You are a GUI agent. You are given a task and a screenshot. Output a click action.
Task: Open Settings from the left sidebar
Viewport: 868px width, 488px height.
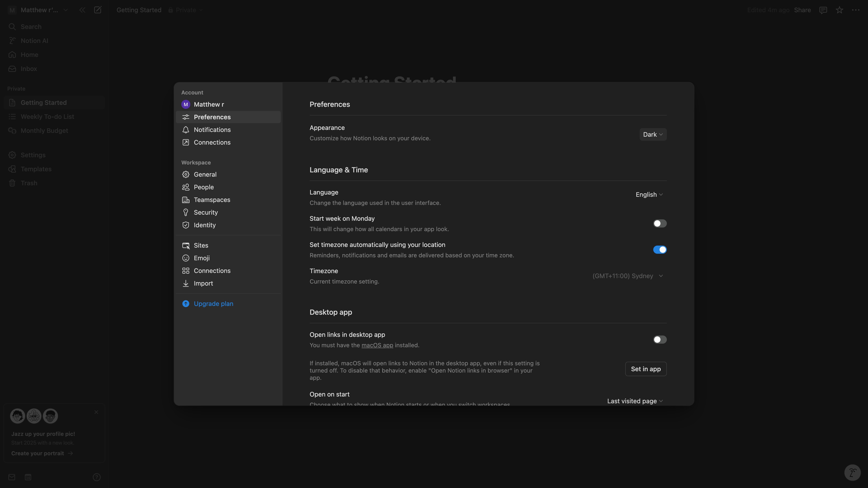[x=54, y=155]
